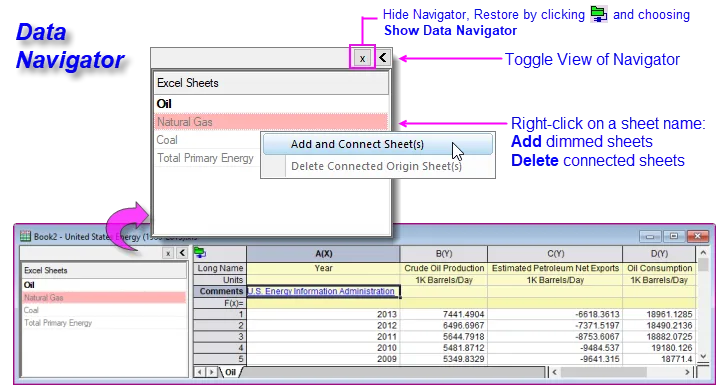The width and height of the screenshot is (716, 385).
Task: Open U.S. Energy Information Administration link
Action: [321, 291]
